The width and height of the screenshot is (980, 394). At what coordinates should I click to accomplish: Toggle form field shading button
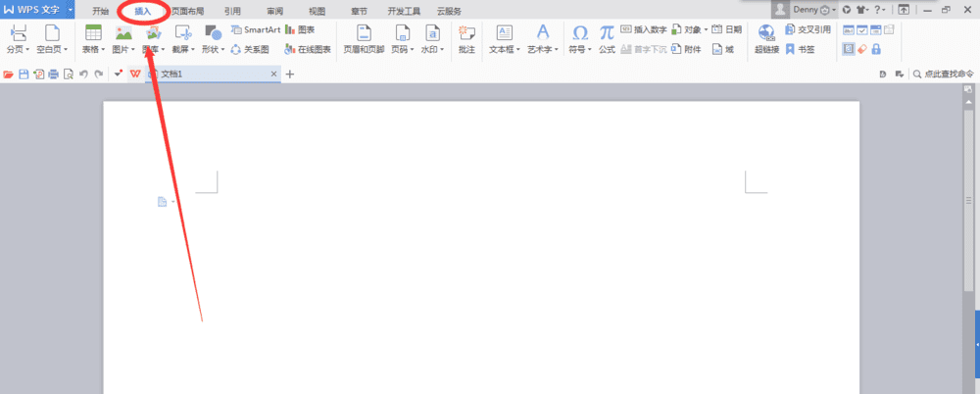[849, 49]
